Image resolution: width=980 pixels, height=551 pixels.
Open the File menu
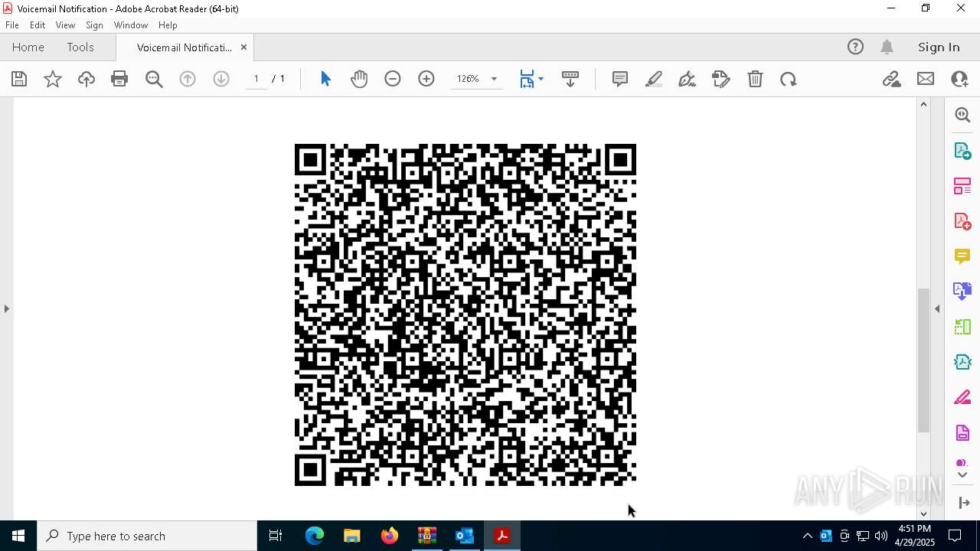click(12, 25)
